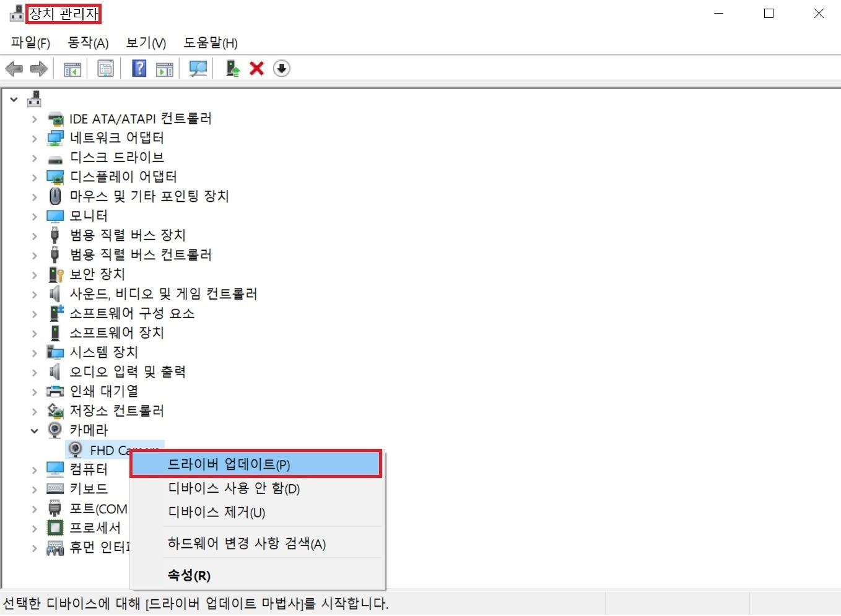Expand the 네트워크 어댑터 category
The height and width of the screenshot is (616, 841).
click(35, 139)
